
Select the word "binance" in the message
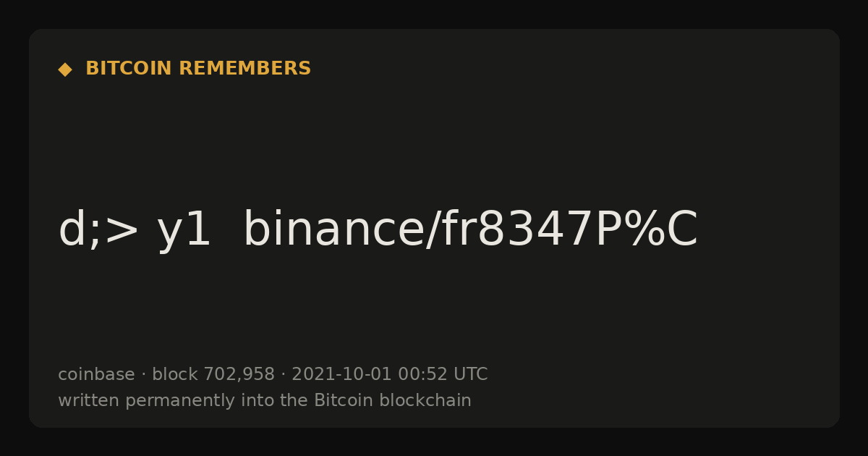[335, 229]
